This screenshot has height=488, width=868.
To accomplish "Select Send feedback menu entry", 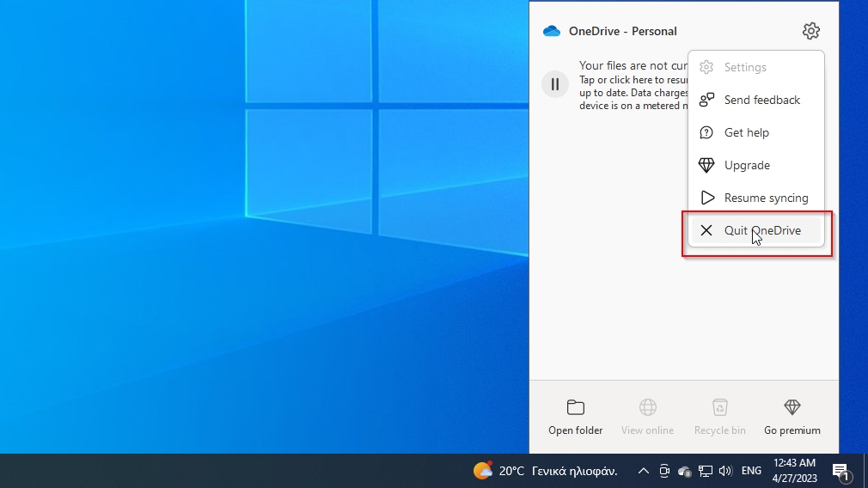I will point(761,100).
